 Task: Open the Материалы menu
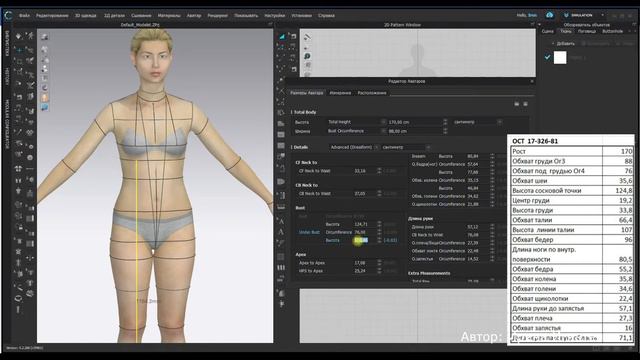pyautogui.click(x=169, y=16)
